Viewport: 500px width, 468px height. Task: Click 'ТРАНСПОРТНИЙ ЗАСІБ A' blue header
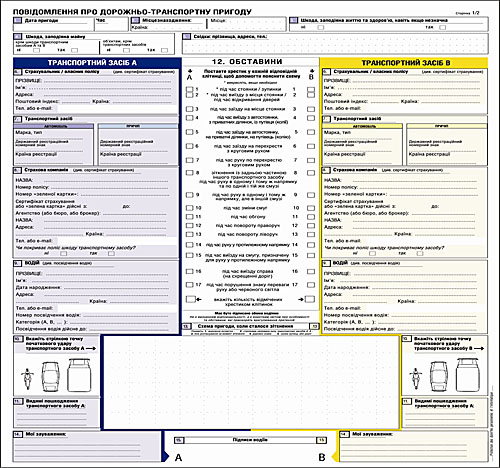point(97,63)
